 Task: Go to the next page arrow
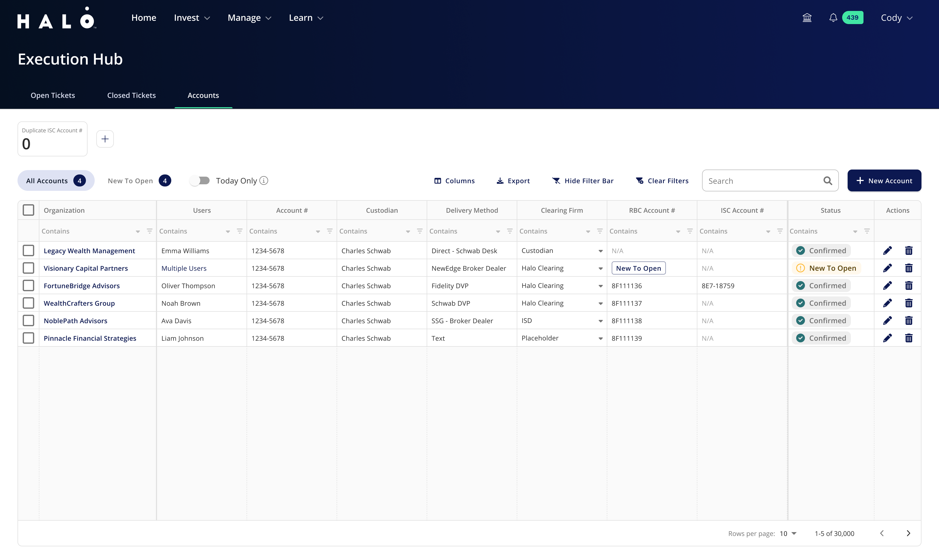[908, 533]
